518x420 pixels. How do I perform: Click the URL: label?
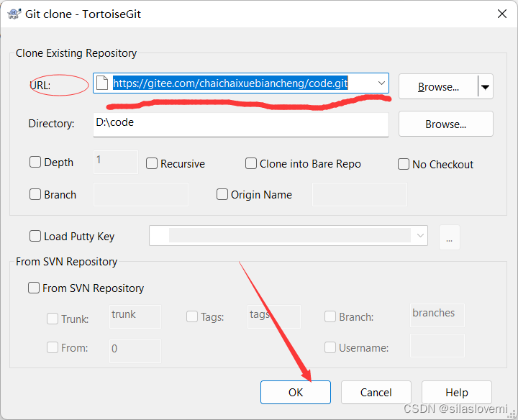tap(40, 86)
